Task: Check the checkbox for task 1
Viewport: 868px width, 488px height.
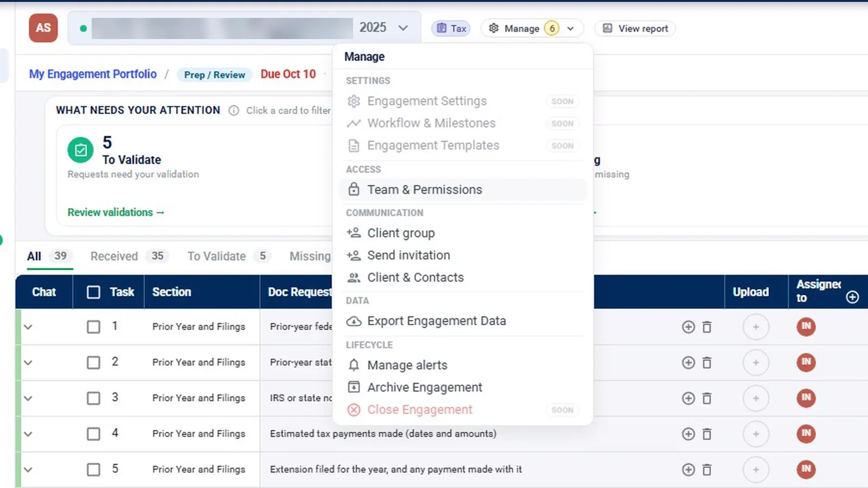Action: (x=93, y=327)
